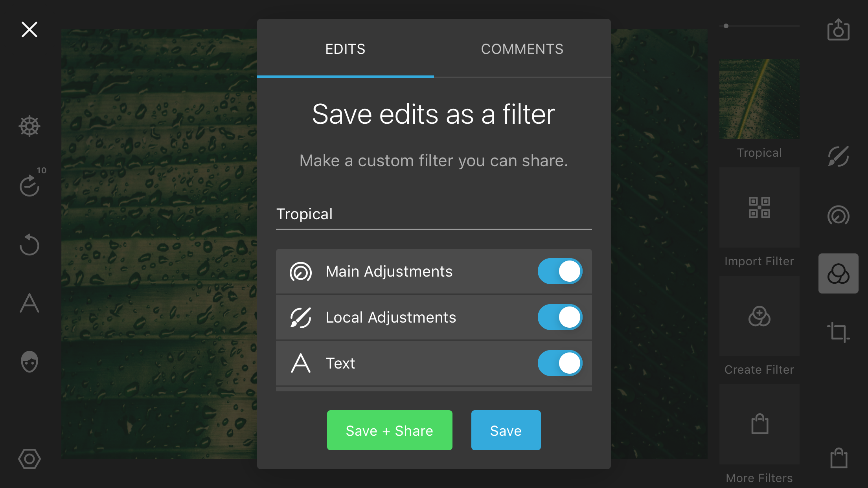
Task: Click the Local Adjustments brush icon in dialog
Action: (301, 317)
